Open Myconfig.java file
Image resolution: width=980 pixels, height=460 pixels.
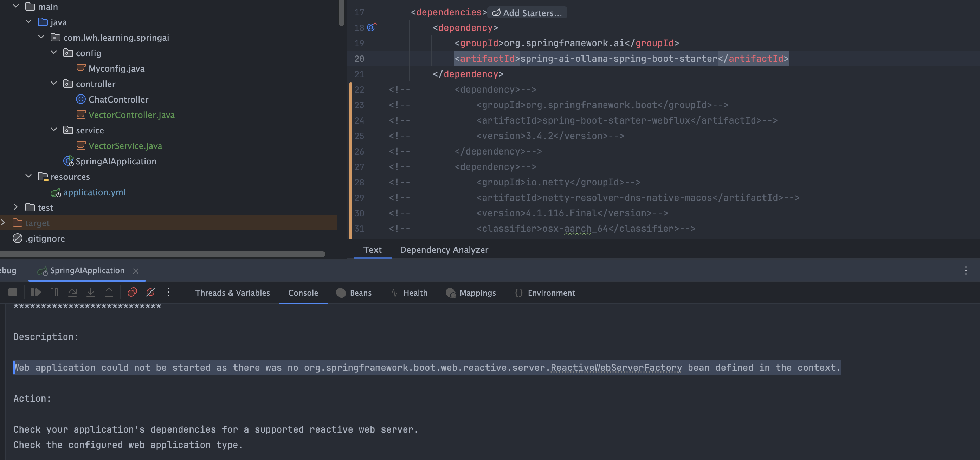click(116, 68)
